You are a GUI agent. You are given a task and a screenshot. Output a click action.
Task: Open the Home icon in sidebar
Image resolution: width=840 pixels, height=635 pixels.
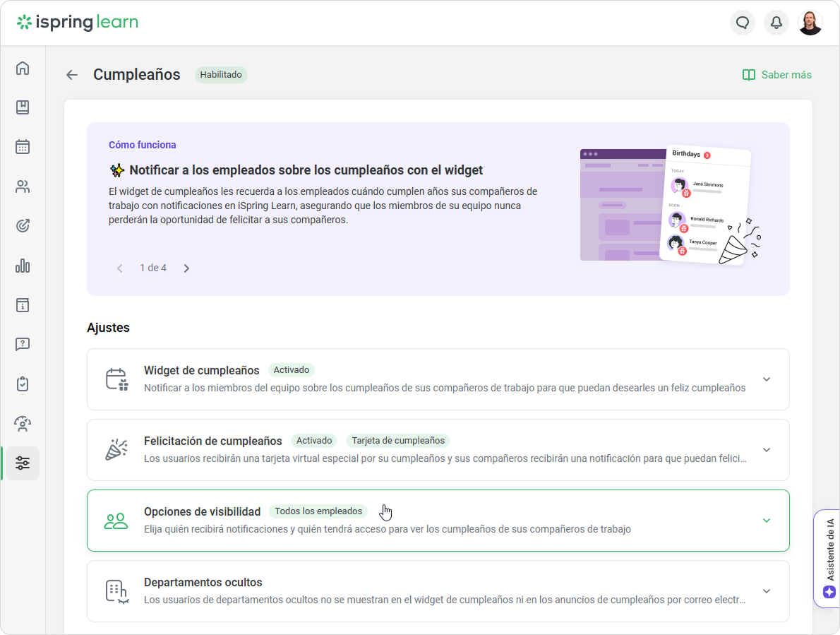[23, 68]
